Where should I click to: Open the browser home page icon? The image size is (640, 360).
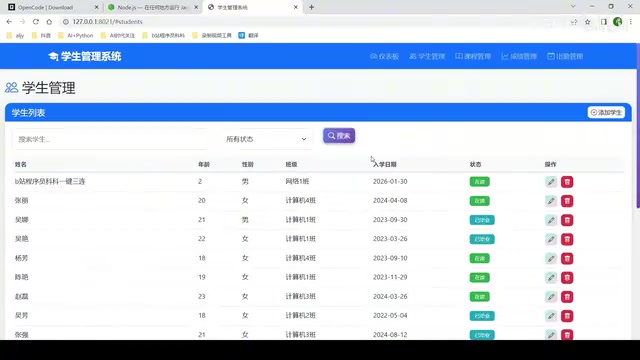click(49, 22)
